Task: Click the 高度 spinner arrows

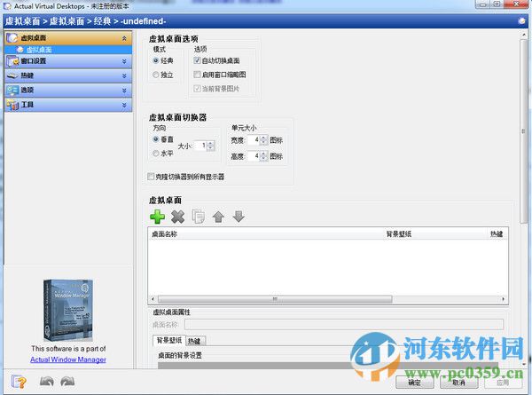Action: pyautogui.click(x=263, y=156)
